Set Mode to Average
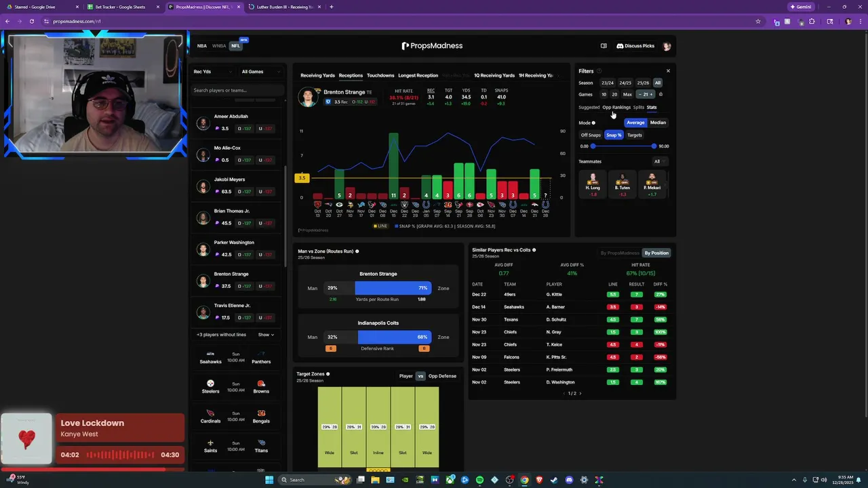868x488 pixels. pos(635,123)
